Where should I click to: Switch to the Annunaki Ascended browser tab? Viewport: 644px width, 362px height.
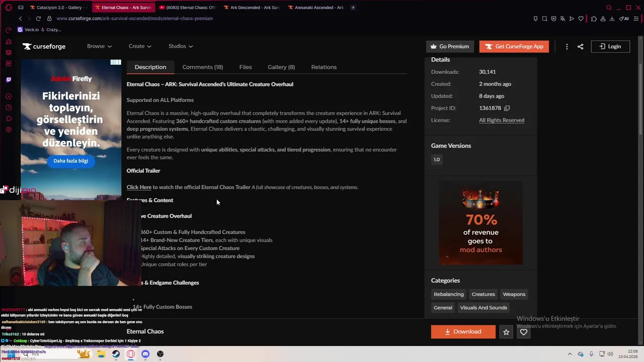pos(316,8)
